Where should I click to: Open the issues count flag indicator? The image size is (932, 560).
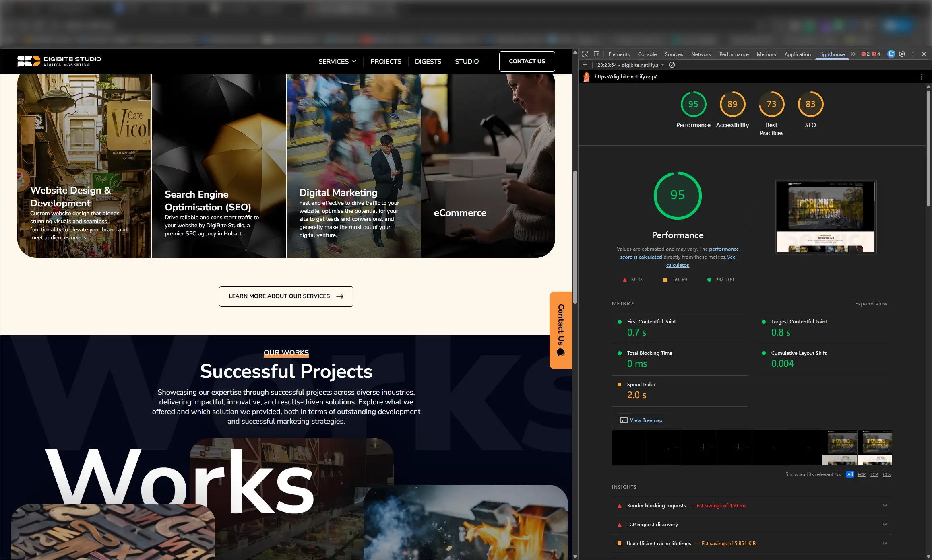[876, 54]
